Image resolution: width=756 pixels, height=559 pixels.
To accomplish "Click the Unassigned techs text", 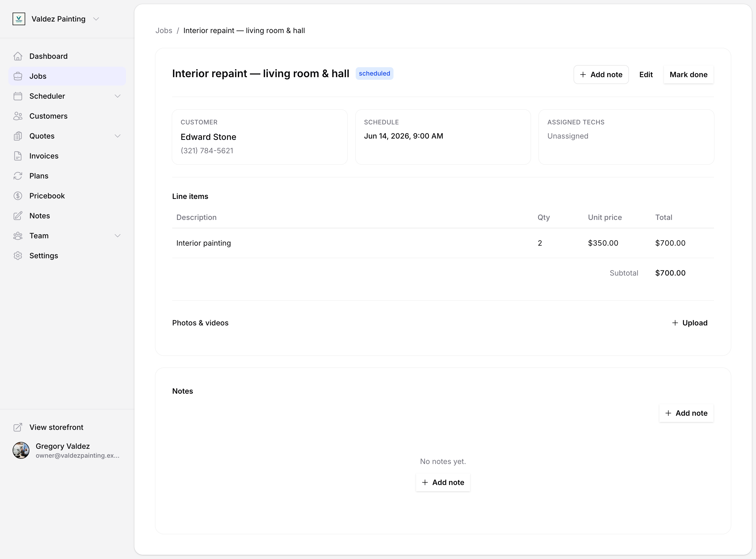I will (x=568, y=136).
